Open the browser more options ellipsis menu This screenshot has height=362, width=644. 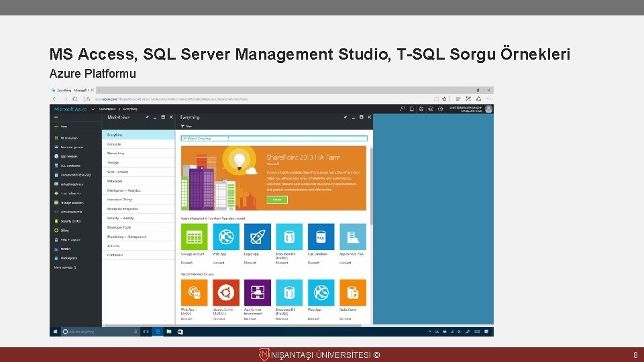(489, 99)
